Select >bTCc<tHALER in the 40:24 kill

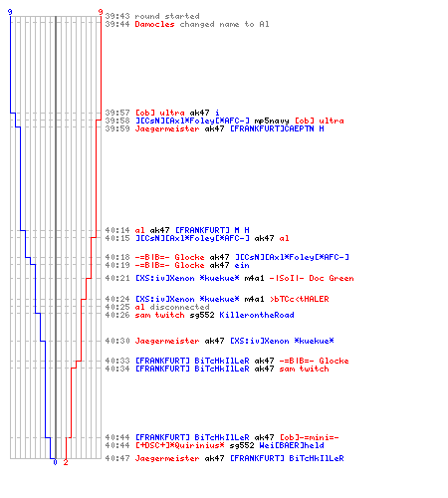coord(299,299)
